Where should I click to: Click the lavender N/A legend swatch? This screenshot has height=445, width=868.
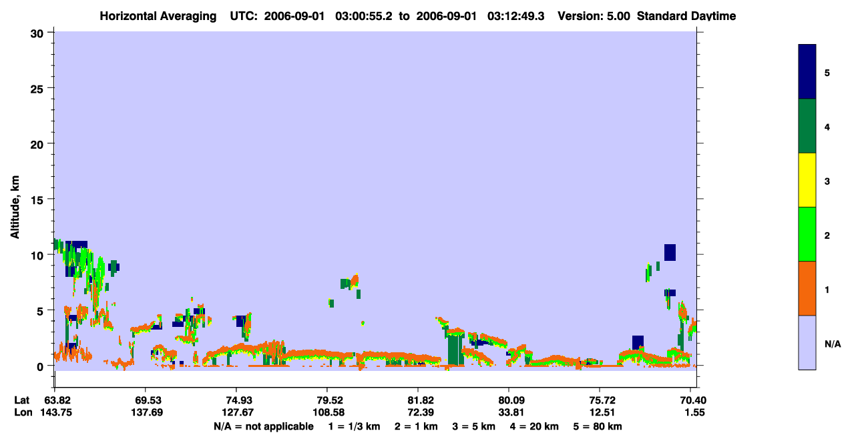(x=807, y=342)
